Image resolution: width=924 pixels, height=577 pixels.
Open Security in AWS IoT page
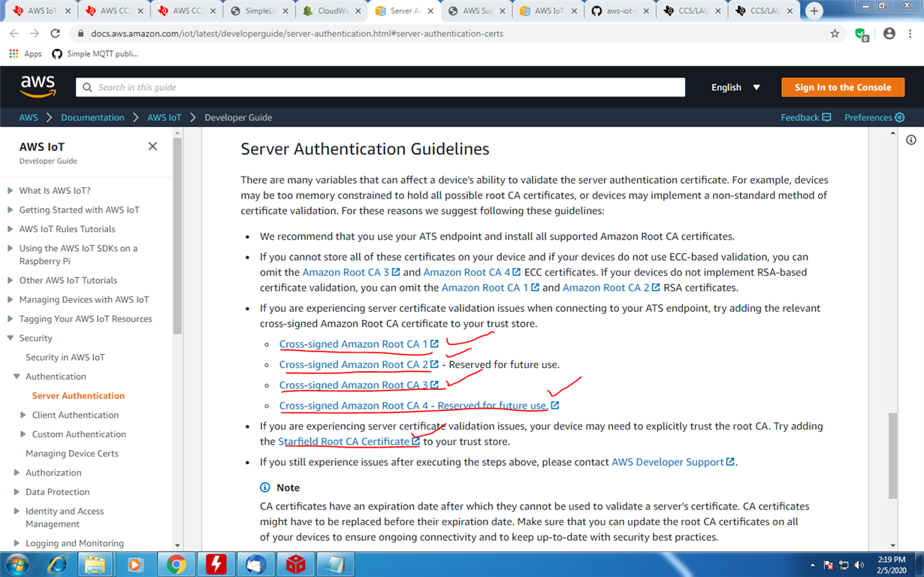point(65,357)
